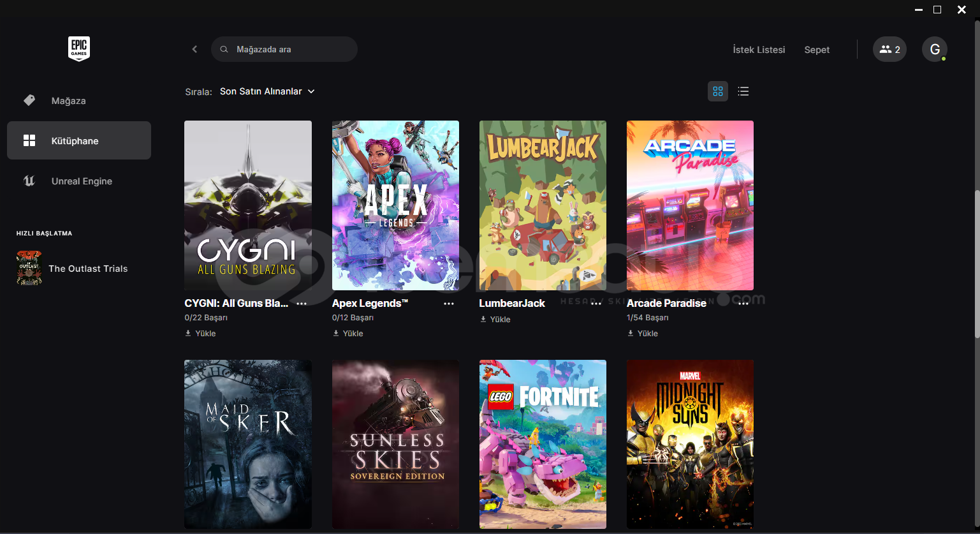Open İstek Listesi wishlist
This screenshot has width=980, height=534.
pyautogui.click(x=759, y=50)
